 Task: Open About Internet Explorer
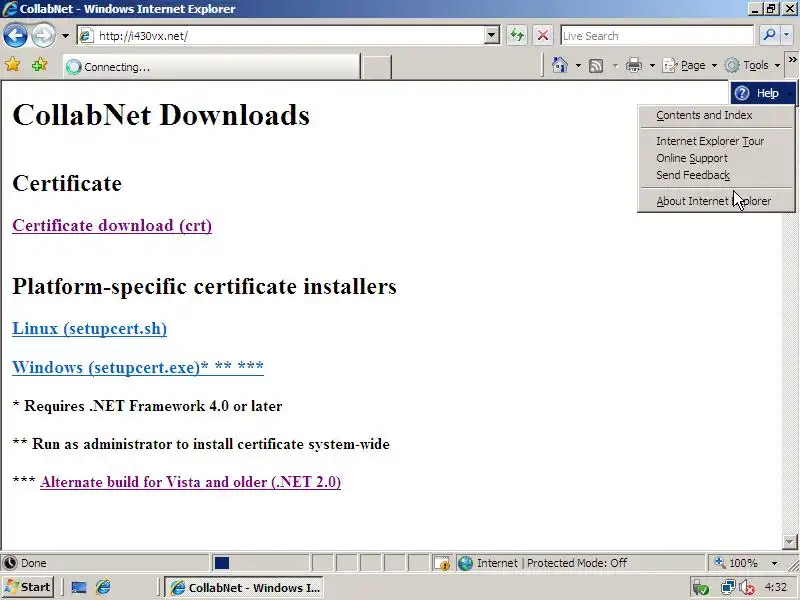(x=716, y=201)
